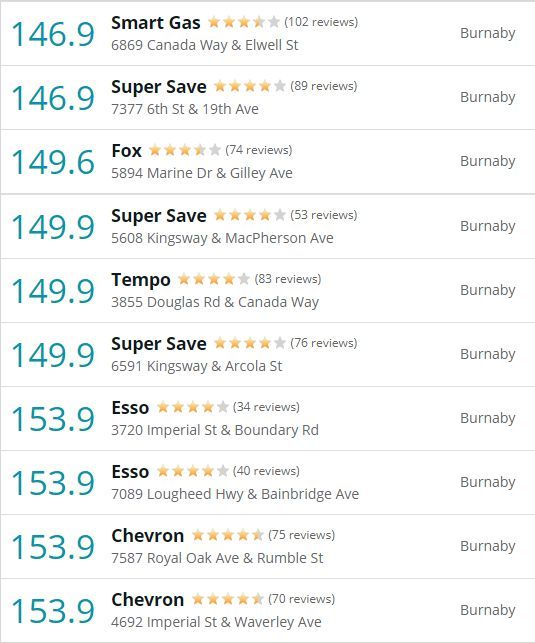The width and height of the screenshot is (535, 643).
Task: Open the 70 reviews for Chevron on Imperial St
Action: [x=302, y=599]
